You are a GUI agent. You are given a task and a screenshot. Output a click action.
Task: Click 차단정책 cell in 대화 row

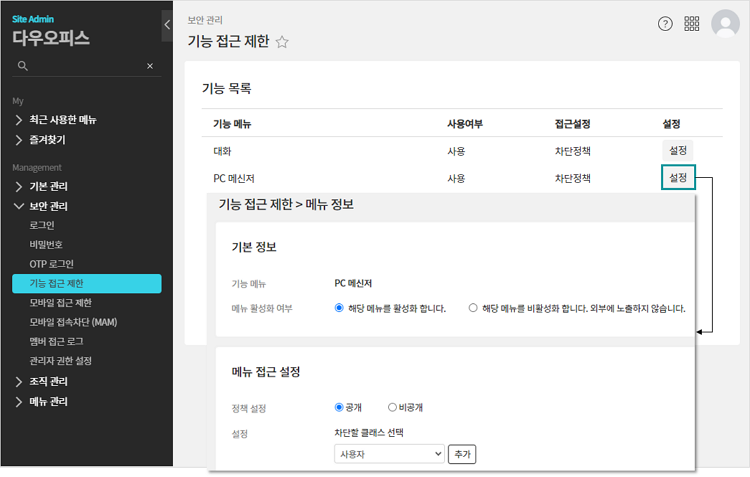click(573, 151)
